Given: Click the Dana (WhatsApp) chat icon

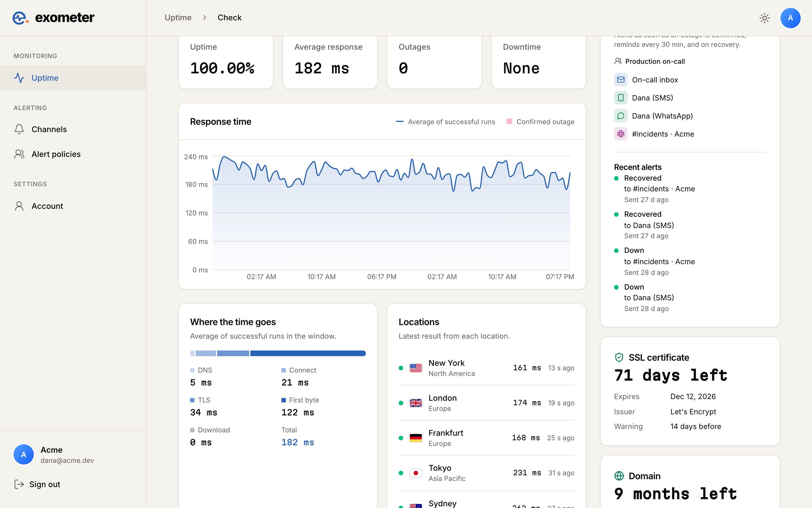Looking at the screenshot, I should pos(621,116).
